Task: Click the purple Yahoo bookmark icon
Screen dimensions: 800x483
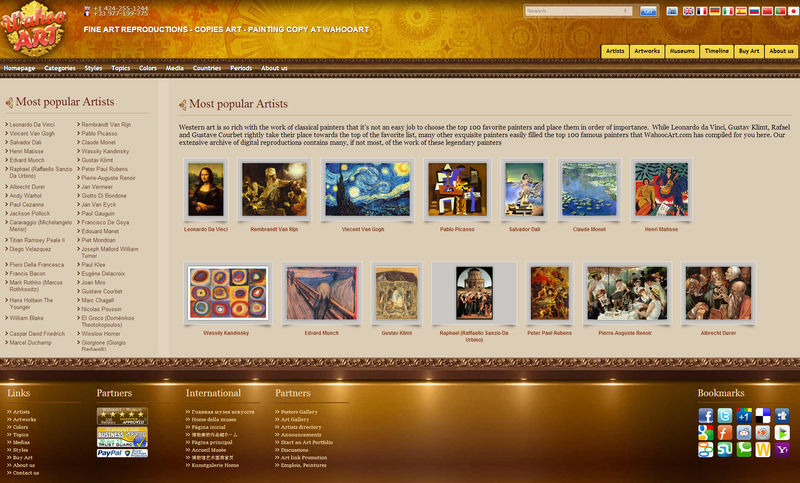Action: pos(781,449)
